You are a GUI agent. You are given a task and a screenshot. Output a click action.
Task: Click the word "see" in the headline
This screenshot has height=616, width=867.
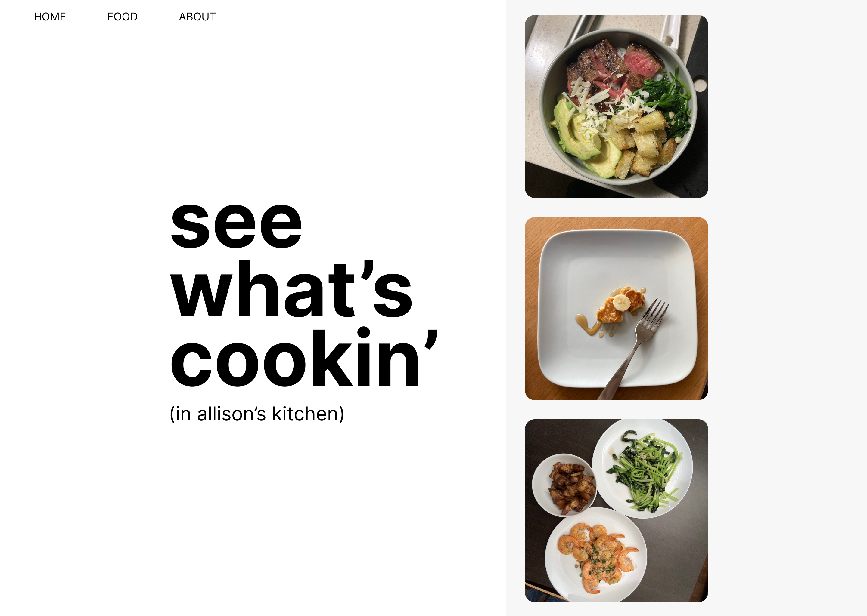coord(236,226)
